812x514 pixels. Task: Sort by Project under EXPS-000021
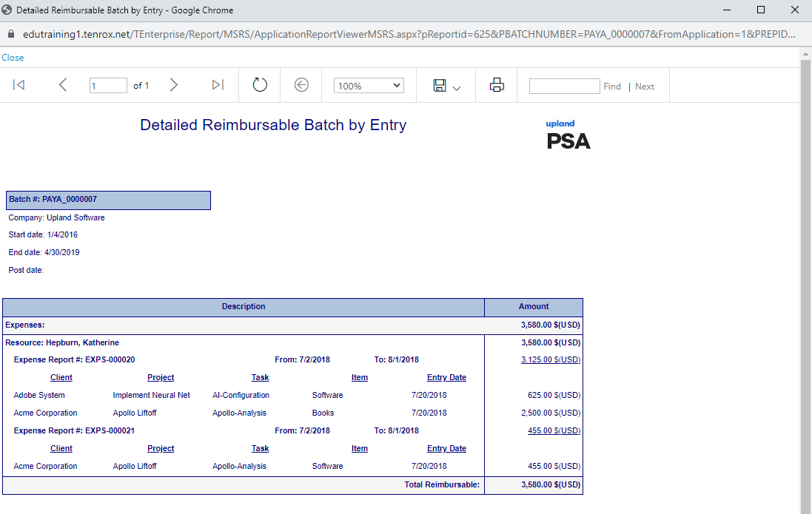point(161,448)
